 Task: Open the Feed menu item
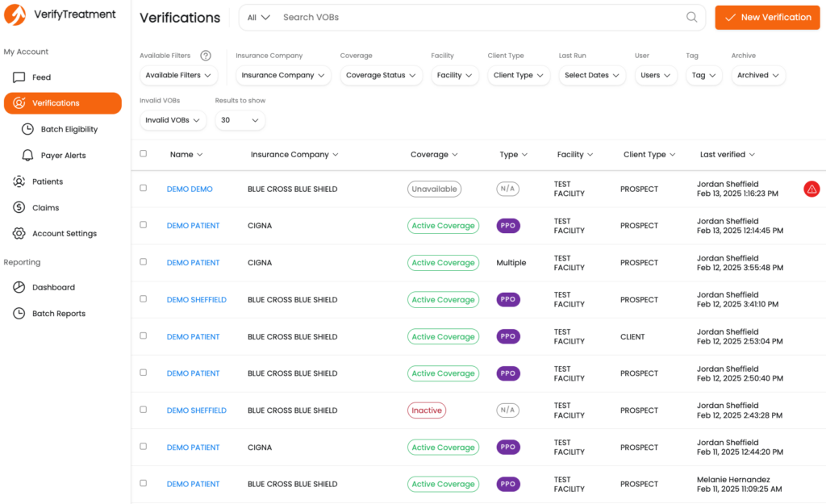41,77
